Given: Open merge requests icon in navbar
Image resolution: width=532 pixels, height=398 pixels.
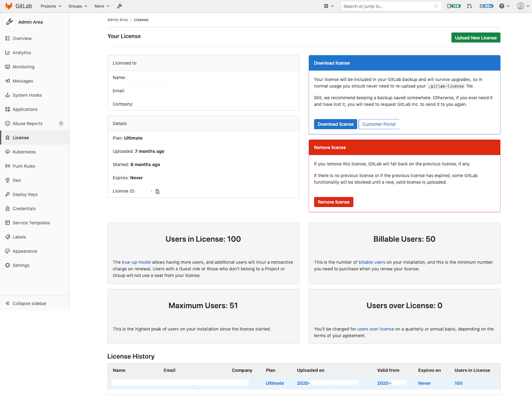Looking at the screenshot, I should pos(469,6).
